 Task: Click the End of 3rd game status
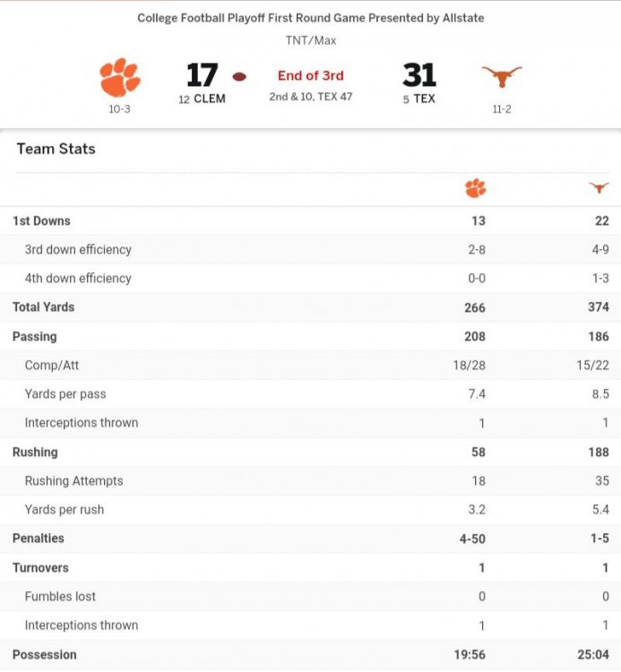click(x=310, y=76)
